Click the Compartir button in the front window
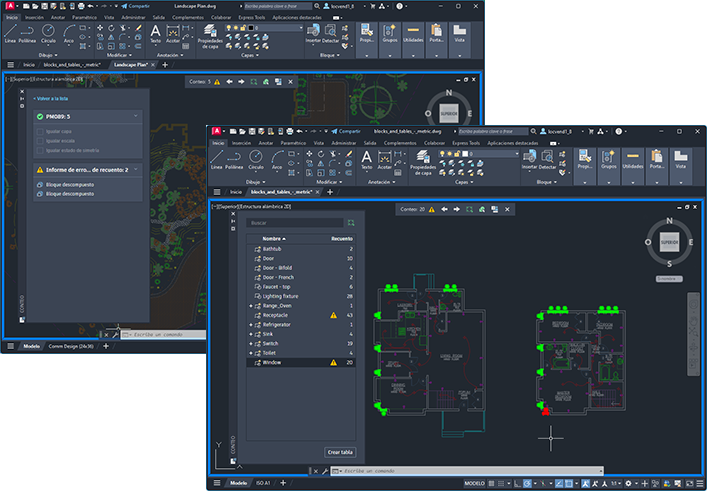Screen dimensions: 707x491 point(345,131)
